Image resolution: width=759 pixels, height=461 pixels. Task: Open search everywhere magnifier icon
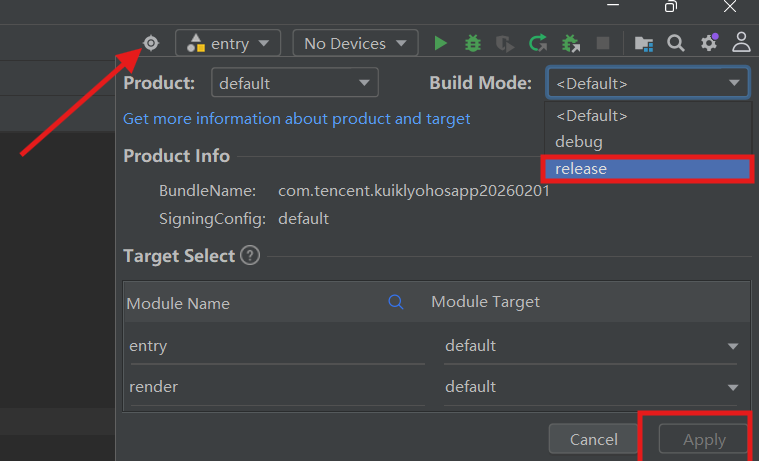tap(676, 43)
